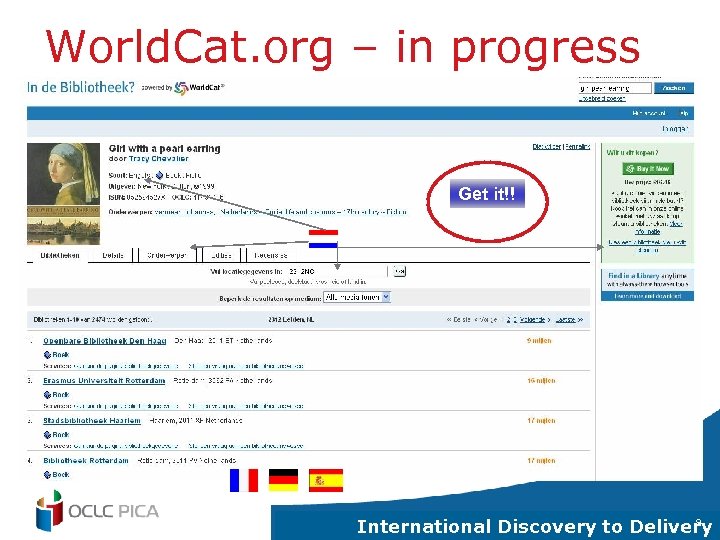The width and height of the screenshot is (720, 540).
Task: Click the Boek icon under Erasmus Universiteit Rotterdam
Action: point(47,394)
